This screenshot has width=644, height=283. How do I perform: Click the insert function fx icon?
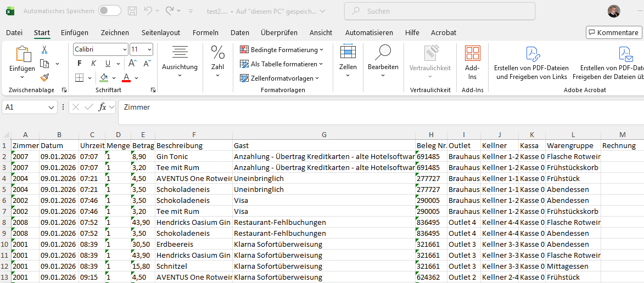tap(102, 107)
